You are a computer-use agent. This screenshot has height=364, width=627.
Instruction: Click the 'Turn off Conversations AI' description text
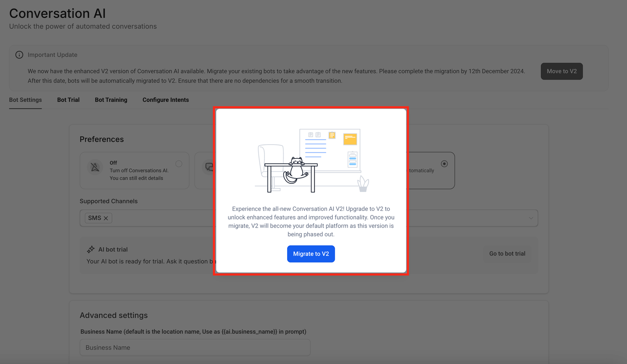pos(139,171)
